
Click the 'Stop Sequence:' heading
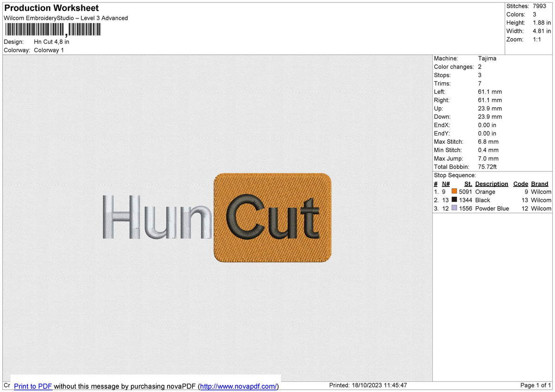pyautogui.click(x=455, y=175)
